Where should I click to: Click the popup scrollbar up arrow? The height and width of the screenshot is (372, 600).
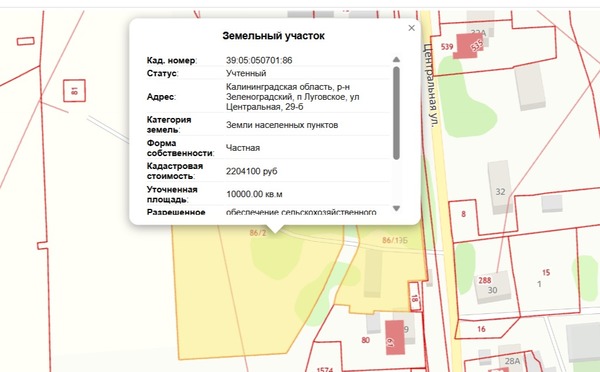[396, 59]
